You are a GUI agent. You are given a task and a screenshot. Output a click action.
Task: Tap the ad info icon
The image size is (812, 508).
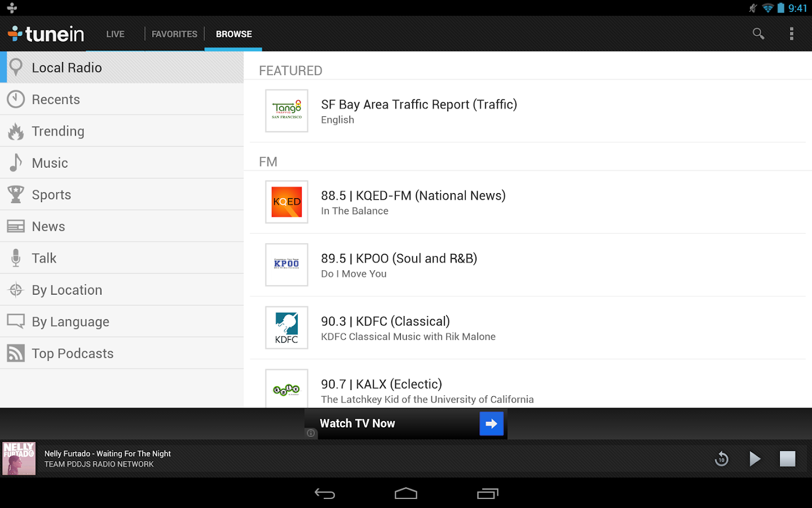click(311, 433)
